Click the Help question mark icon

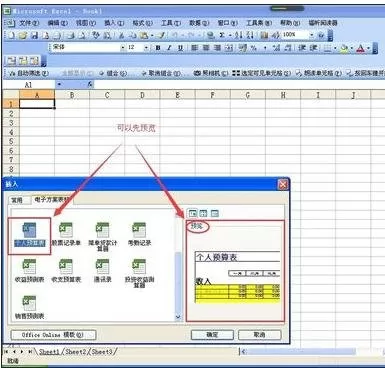[321, 35]
